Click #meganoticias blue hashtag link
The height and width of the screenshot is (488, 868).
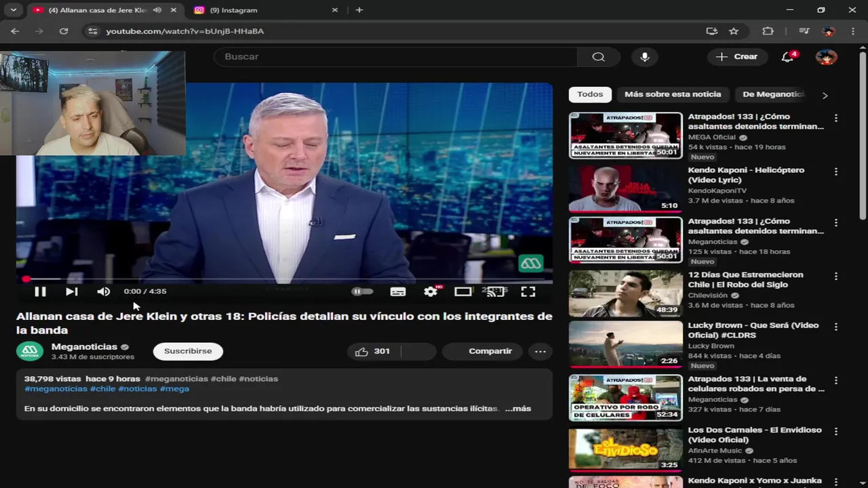tap(56, 389)
